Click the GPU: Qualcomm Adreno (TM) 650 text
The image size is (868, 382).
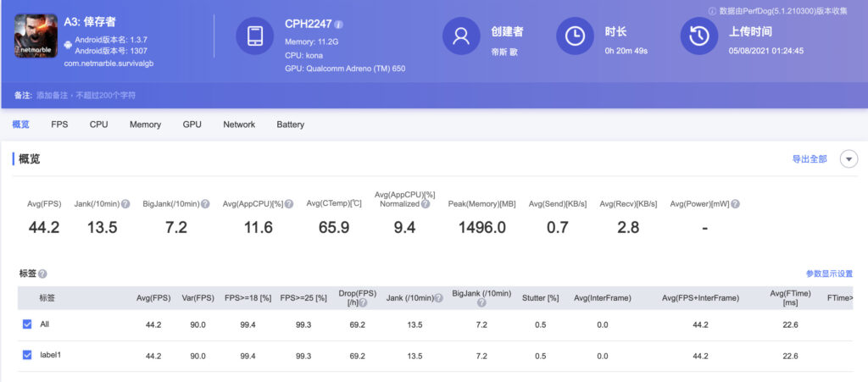pyautogui.click(x=345, y=69)
